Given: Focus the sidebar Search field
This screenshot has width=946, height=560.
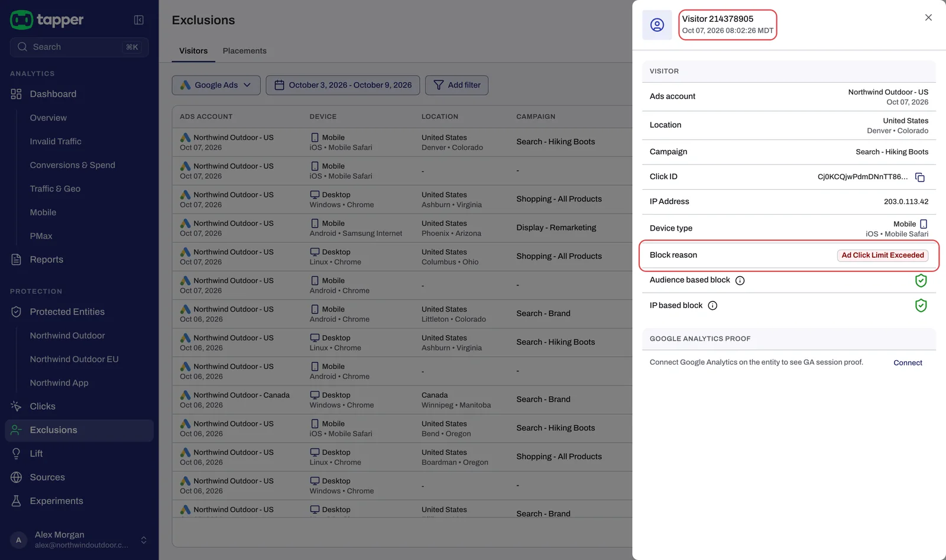Looking at the screenshot, I should pos(79,47).
